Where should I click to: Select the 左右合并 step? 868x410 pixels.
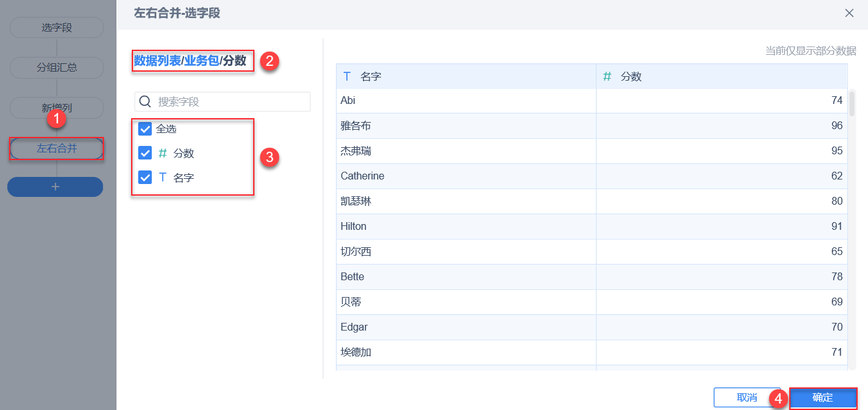(x=56, y=149)
